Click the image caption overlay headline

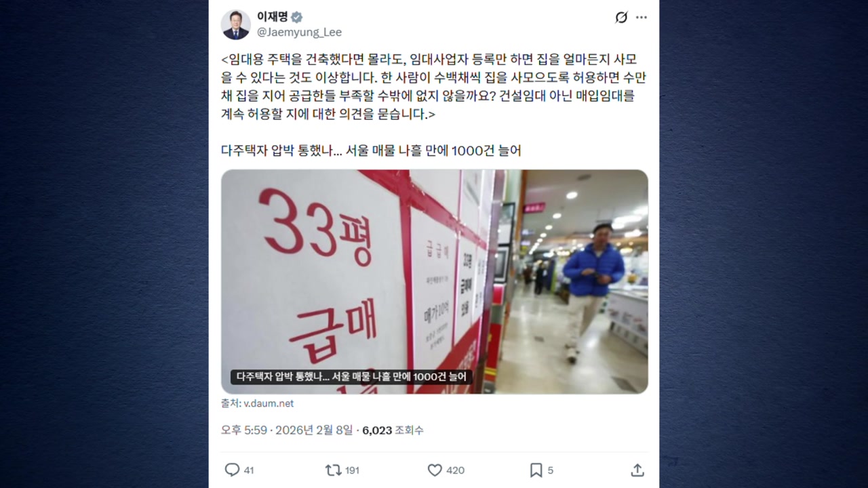[351, 377]
